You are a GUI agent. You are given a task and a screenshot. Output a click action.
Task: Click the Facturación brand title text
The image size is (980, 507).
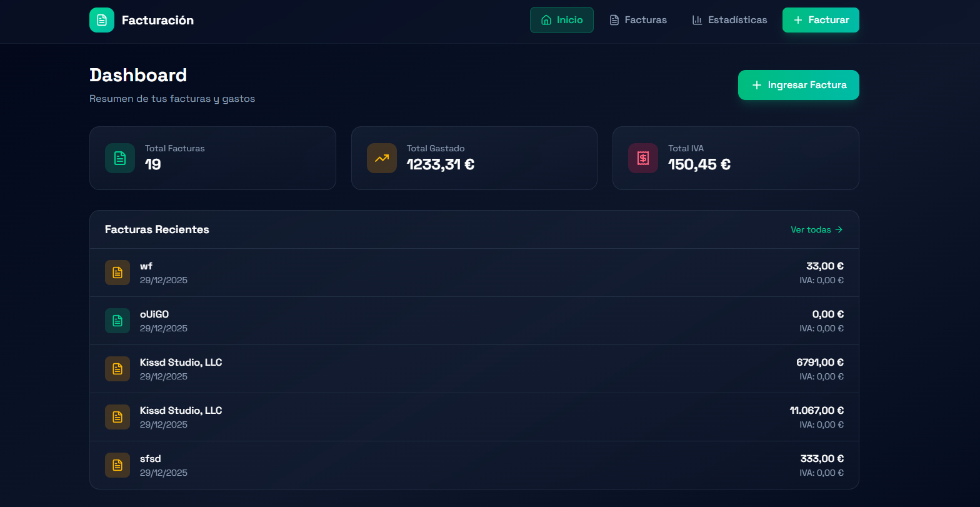(157, 20)
